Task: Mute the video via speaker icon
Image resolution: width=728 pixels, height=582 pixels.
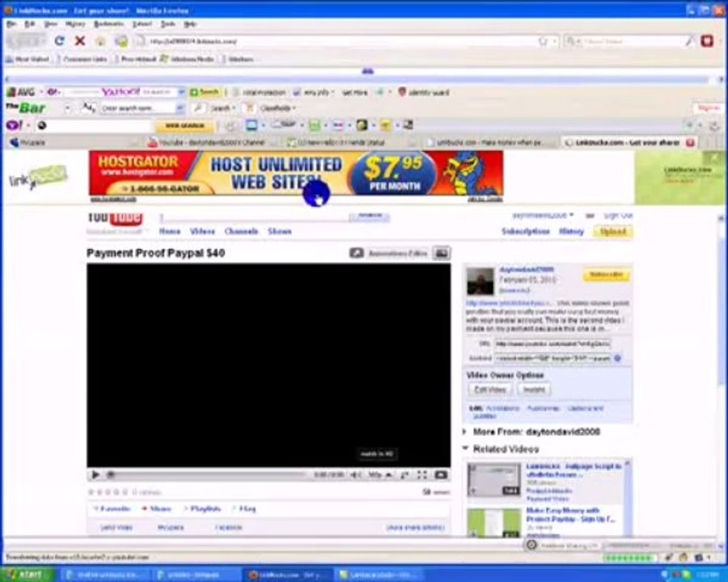Action: 356,474
